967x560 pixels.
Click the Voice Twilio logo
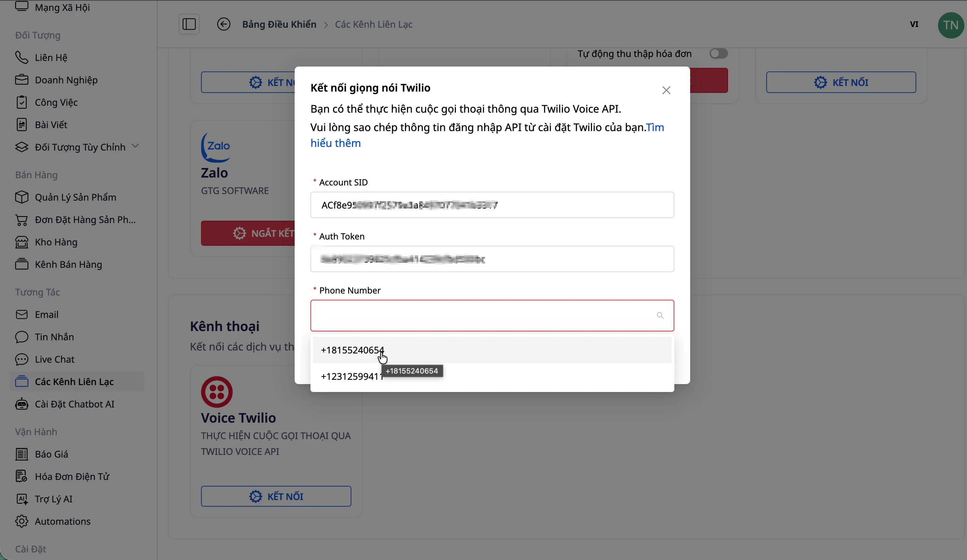point(217,392)
